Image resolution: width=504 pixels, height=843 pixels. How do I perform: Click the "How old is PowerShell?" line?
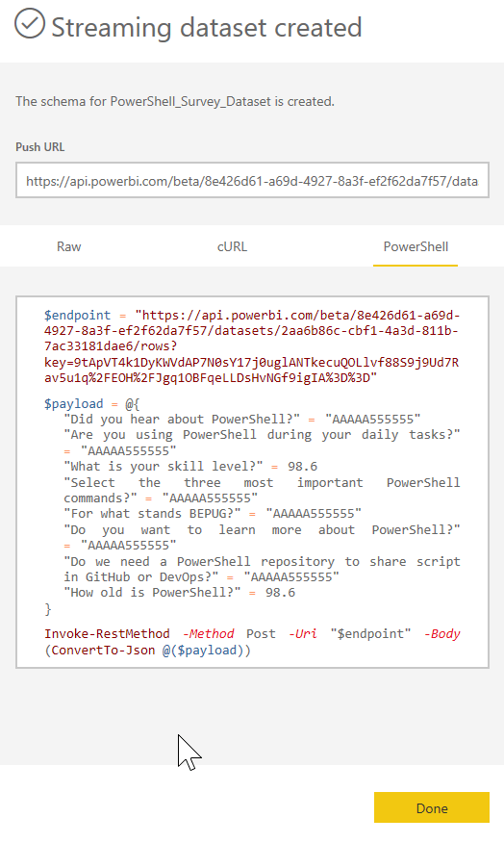(x=180, y=593)
